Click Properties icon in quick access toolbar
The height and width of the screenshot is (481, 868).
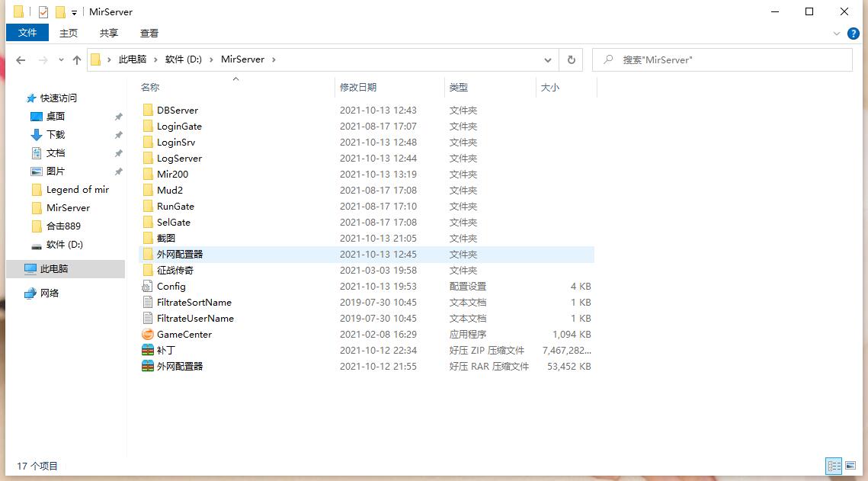click(x=43, y=11)
